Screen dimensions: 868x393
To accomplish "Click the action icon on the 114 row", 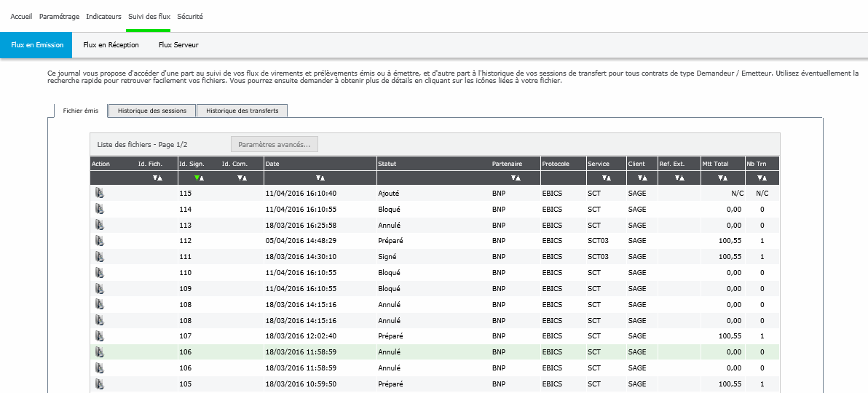I will coord(100,210).
